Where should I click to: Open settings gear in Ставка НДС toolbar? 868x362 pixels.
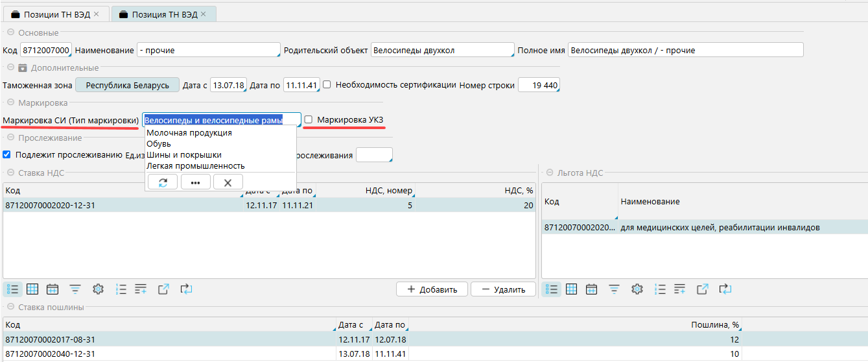[98, 289]
